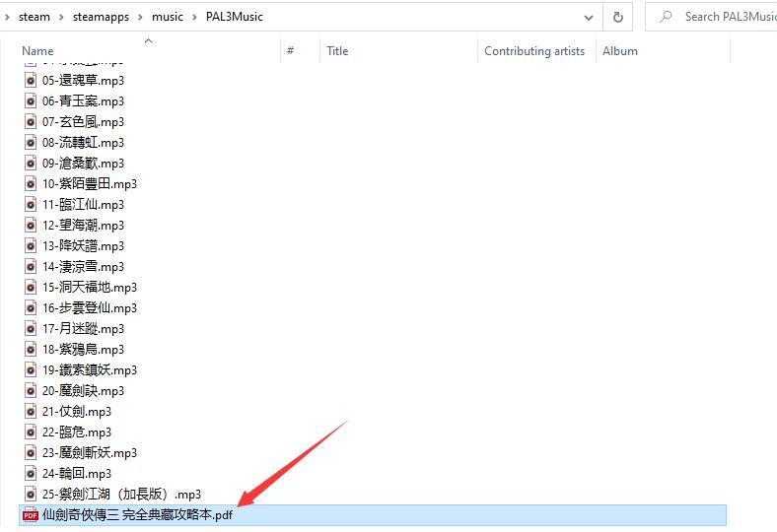Click mp3 icon of 08-流轉虹.mp3
The height and width of the screenshot is (532, 777).
click(x=31, y=143)
